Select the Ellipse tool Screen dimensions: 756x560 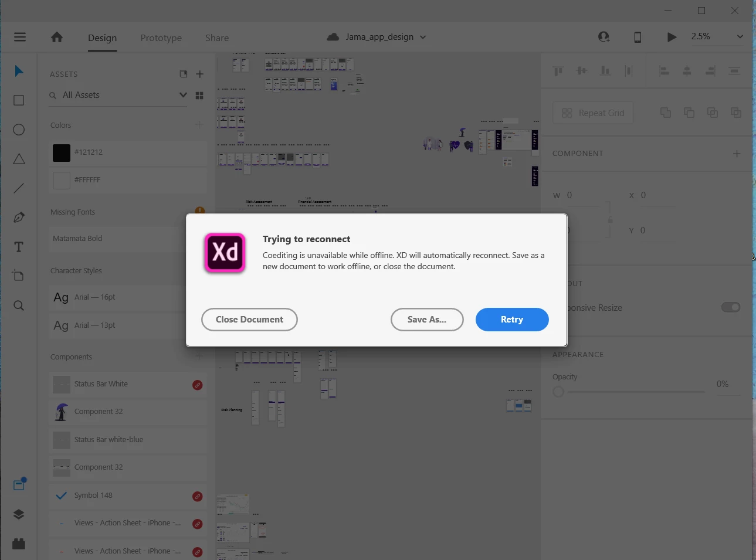[19, 130]
